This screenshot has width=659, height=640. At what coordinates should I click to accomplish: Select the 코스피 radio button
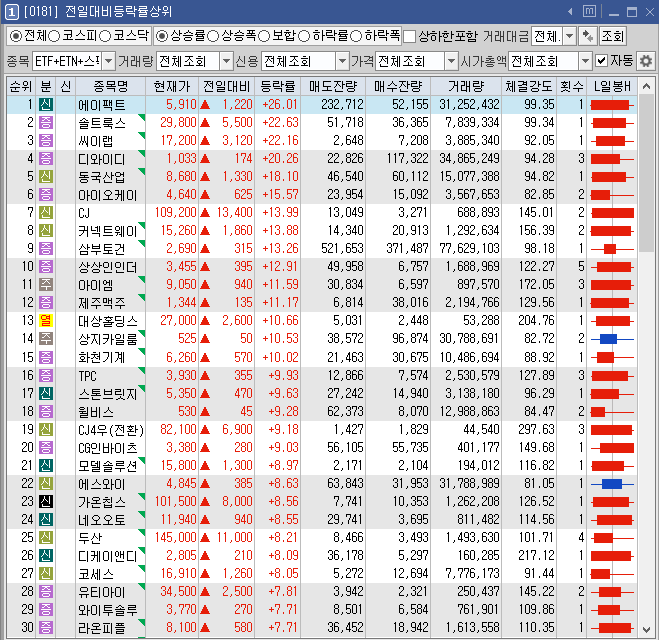click(54, 36)
